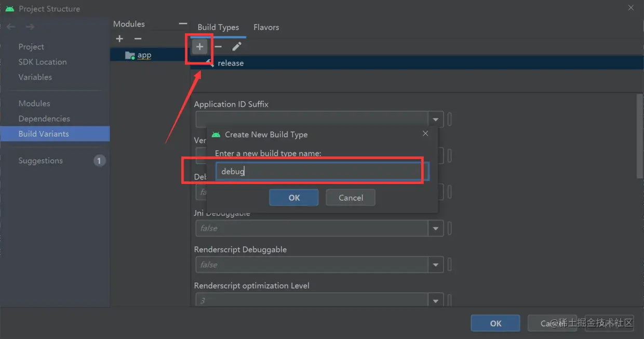Click the Renderscript optimization Level value field
Image resolution: width=644 pixels, height=339 pixels.
312,301
